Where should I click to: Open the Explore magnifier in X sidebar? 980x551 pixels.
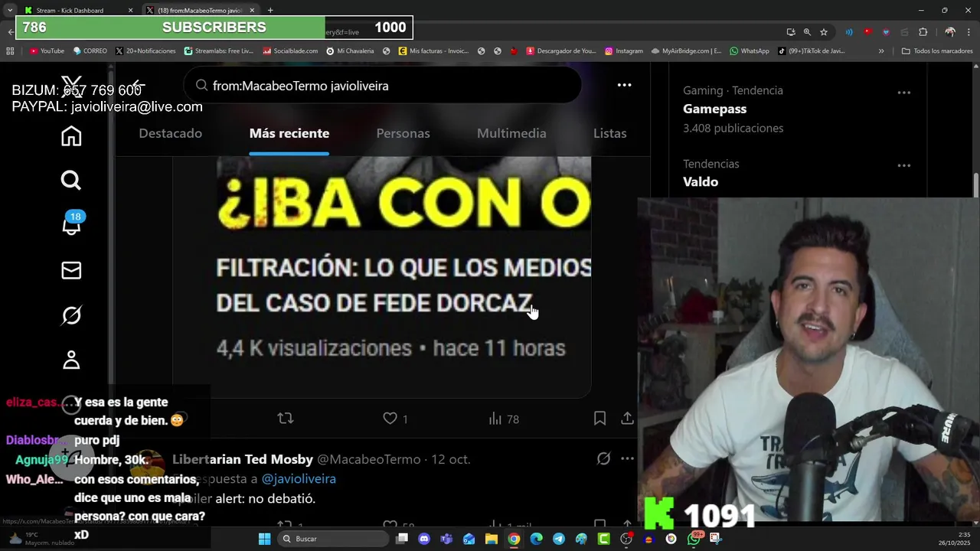click(x=71, y=181)
